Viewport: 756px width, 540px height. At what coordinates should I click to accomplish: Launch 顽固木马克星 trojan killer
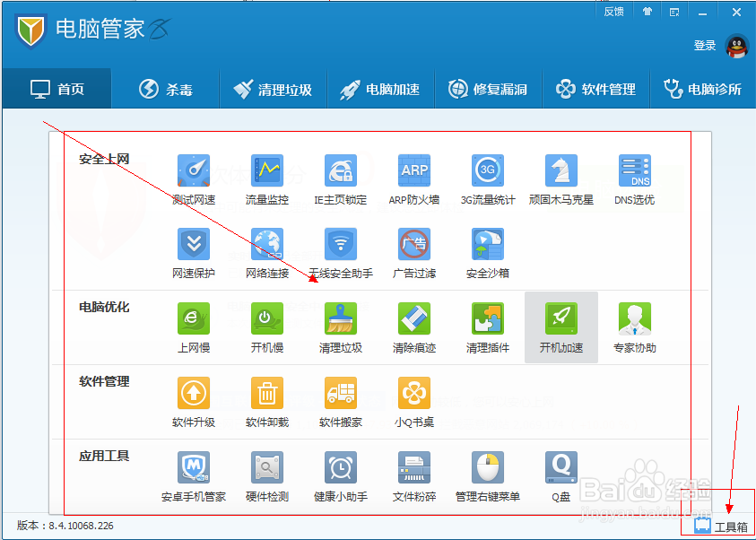(561, 179)
